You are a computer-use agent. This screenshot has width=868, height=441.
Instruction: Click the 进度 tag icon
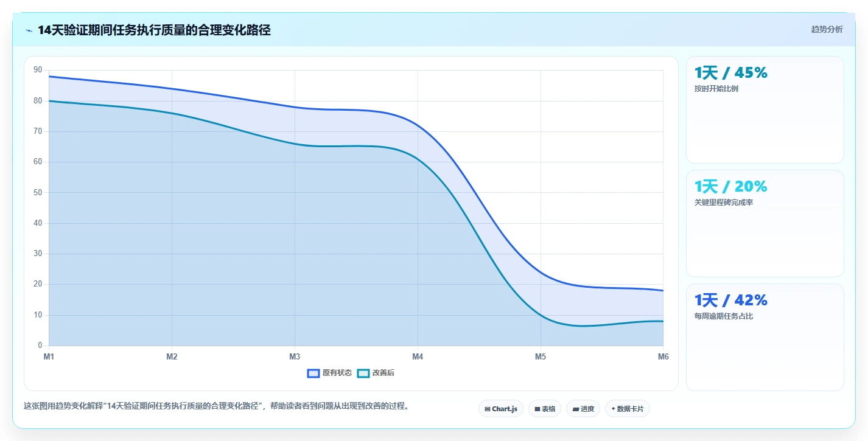coord(576,409)
